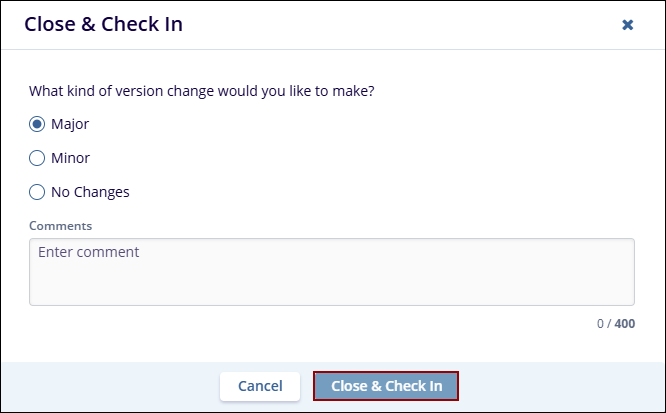This screenshot has width=666, height=413.
Task: Click the bold 400 character limit number
Action: pos(624,324)
